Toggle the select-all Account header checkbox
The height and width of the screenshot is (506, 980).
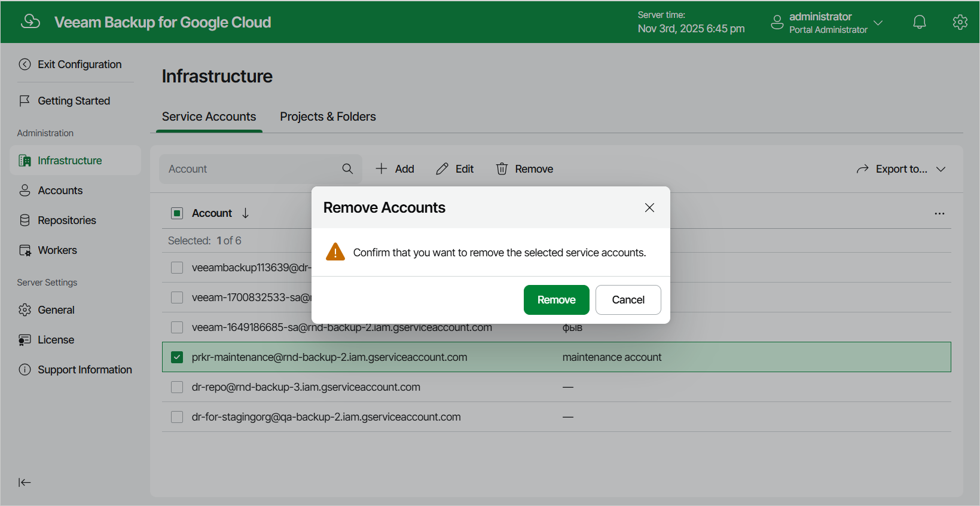point(177,213)
